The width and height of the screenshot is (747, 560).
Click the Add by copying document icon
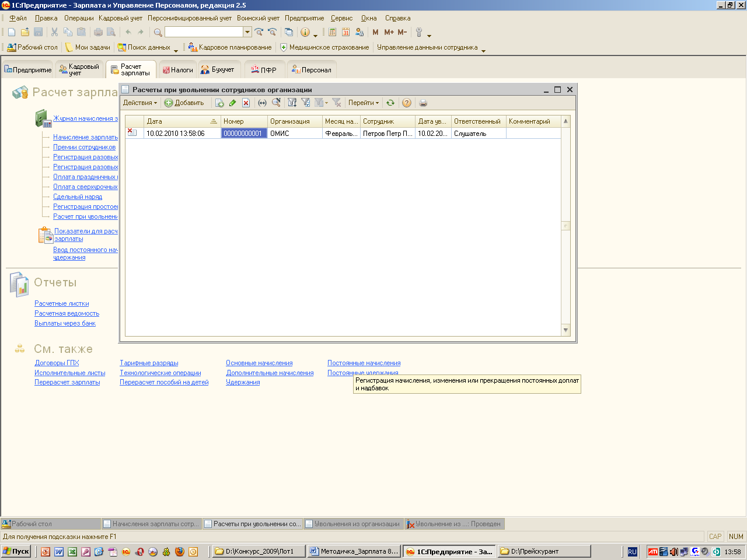pyautogui.click(x=219, y=103)
